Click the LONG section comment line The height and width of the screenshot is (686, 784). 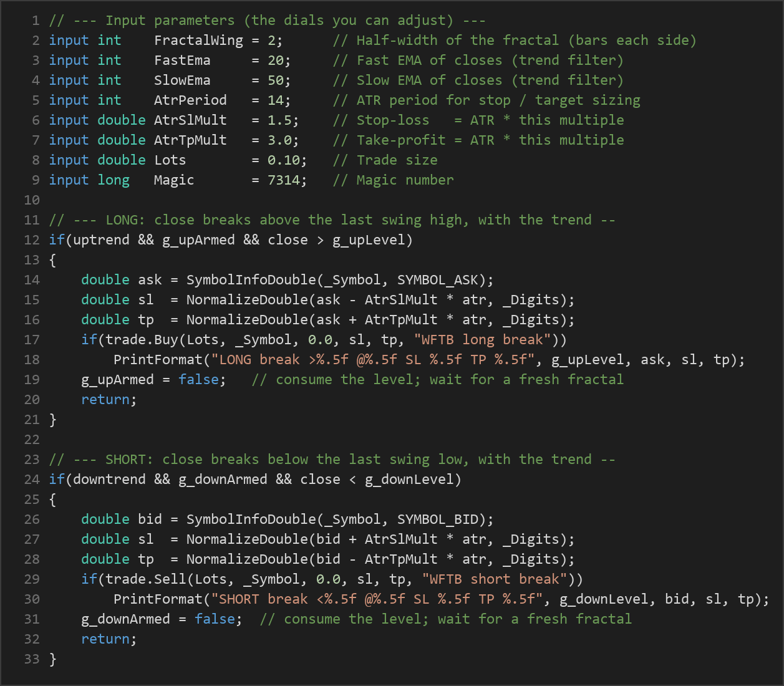tap(332, 220)
